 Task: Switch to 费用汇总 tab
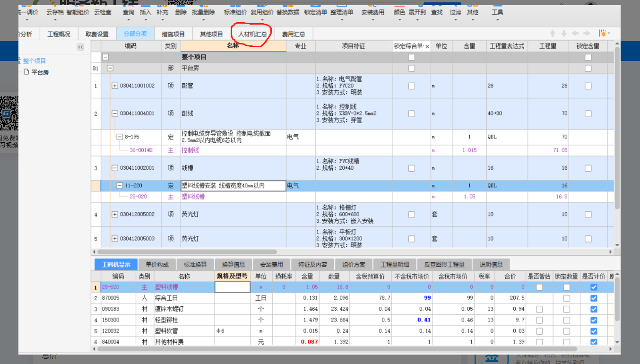(x=294, y=34)
